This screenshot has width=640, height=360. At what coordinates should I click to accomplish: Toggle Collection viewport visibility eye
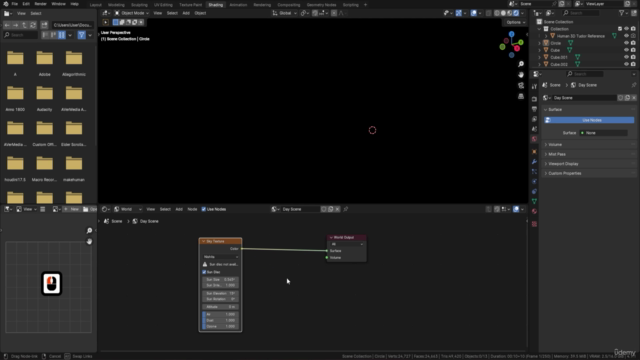[x=626, y=29]
